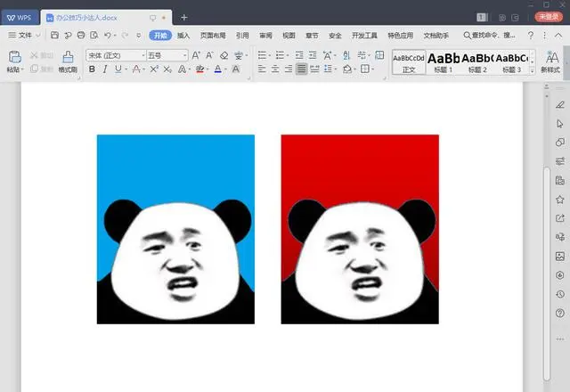
Task: Expand the styles gallery list
Action: (x=533, y=70)
